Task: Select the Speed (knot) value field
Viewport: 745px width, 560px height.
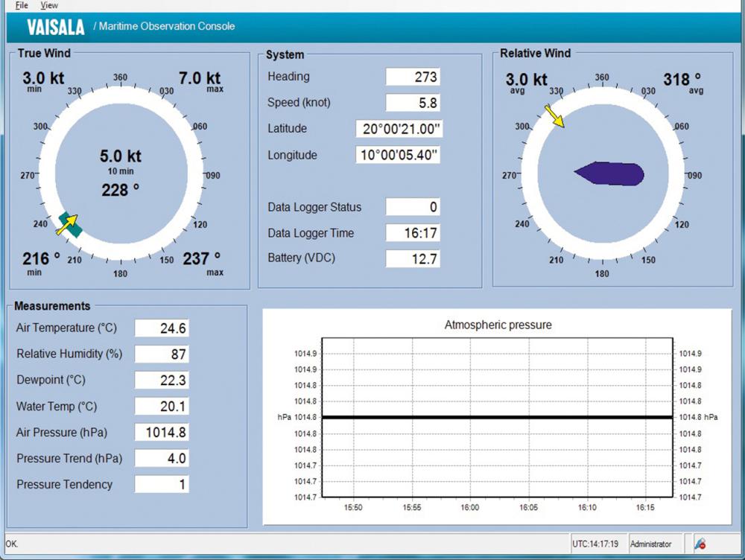Action: [x=412, y=103]
